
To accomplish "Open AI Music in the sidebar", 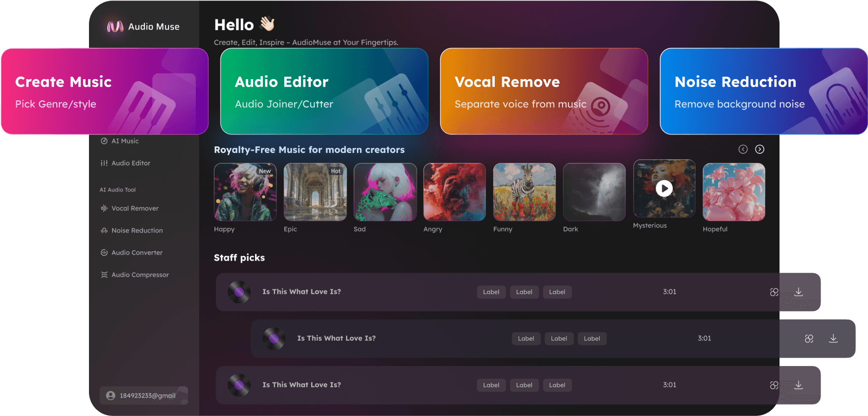I will tap(125, 141).
